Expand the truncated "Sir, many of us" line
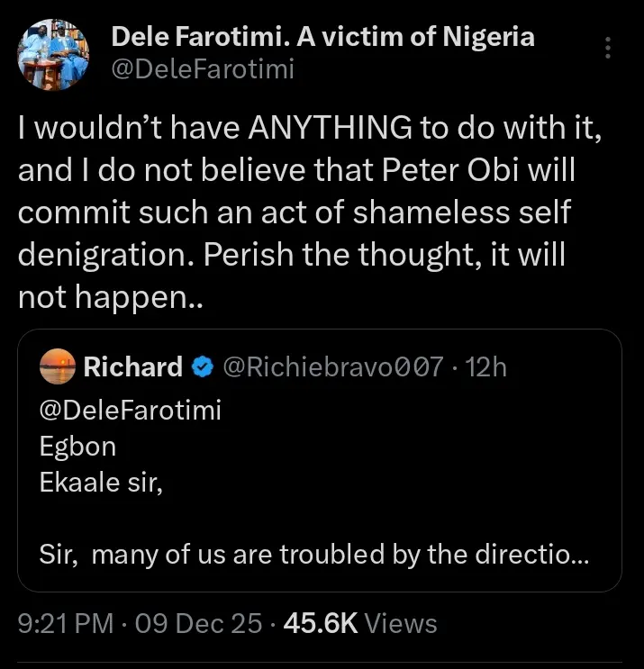 click(x=314, y=554)
